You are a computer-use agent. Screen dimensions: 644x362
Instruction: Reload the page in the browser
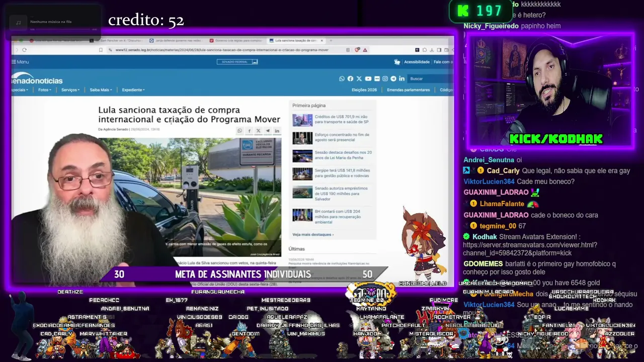(24, 50)
